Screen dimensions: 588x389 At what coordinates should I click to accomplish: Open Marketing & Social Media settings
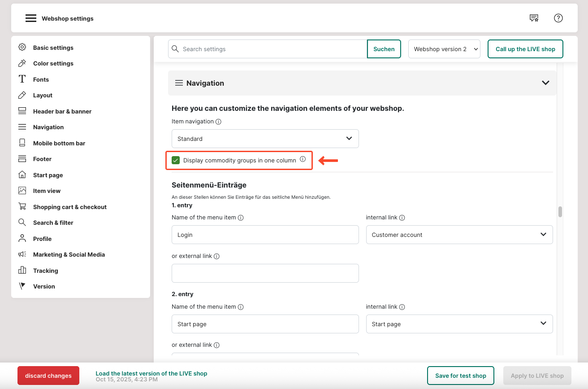(x=69, y=254)
